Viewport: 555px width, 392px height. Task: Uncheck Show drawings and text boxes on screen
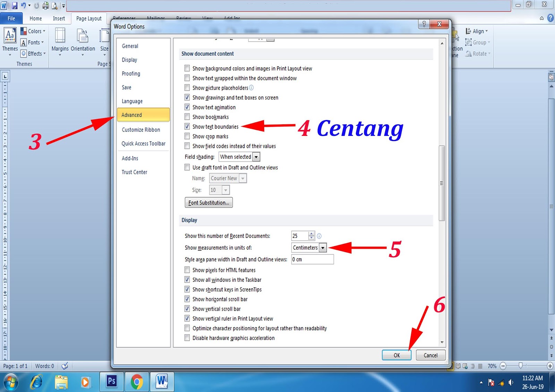tap(187, 97)
